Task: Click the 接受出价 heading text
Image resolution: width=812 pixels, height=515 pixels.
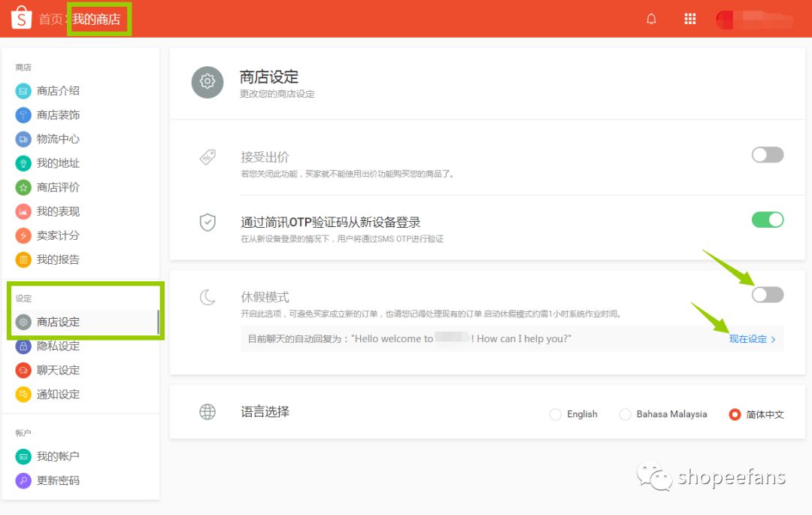Action: pos(265,157)
